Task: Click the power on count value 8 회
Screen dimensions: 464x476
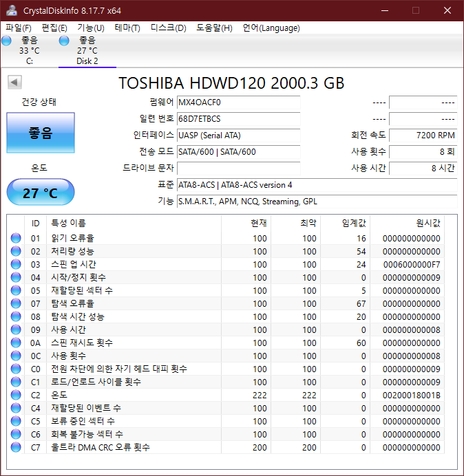Action: click(423, 151)
